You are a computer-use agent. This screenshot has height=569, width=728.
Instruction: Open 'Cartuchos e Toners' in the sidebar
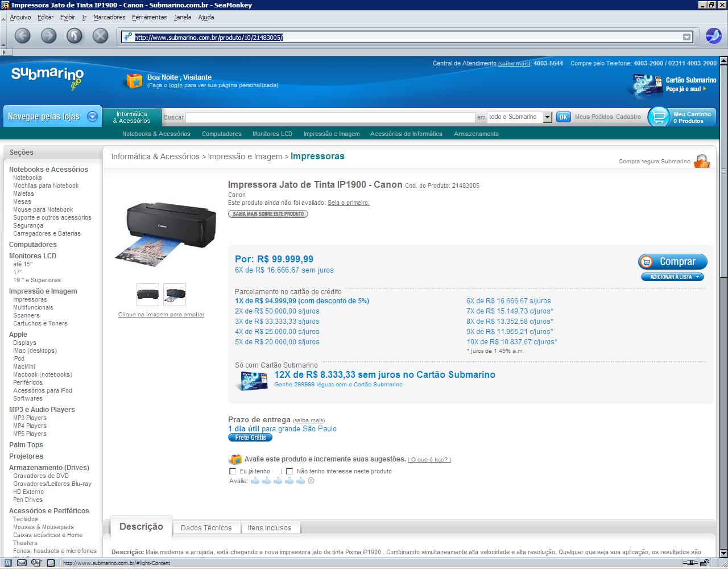point(40,323)
